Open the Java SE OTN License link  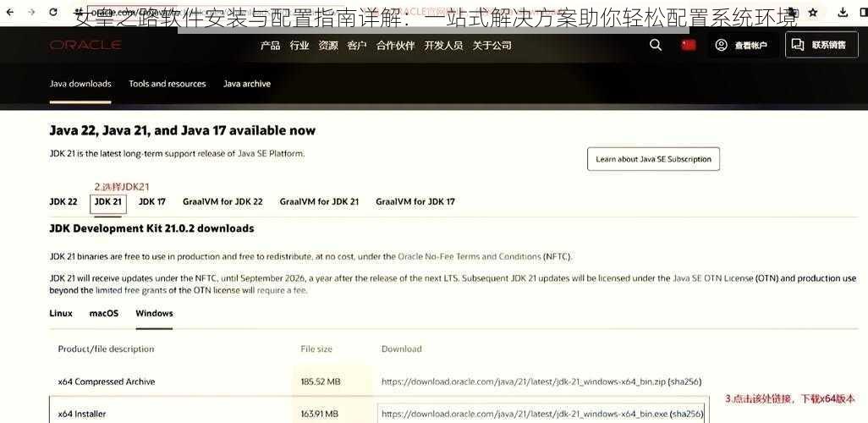click(712, 278)
